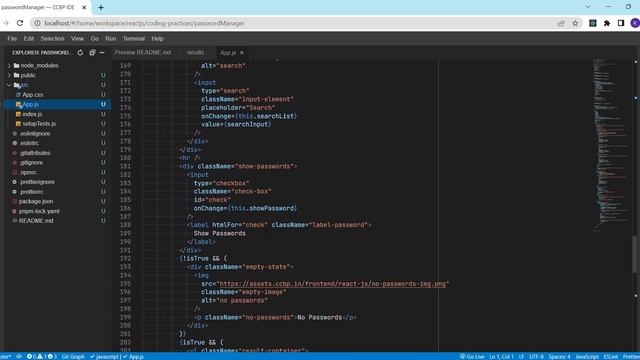Click the Ln 1, Col 1 cursor position

[x=501, y=357]
